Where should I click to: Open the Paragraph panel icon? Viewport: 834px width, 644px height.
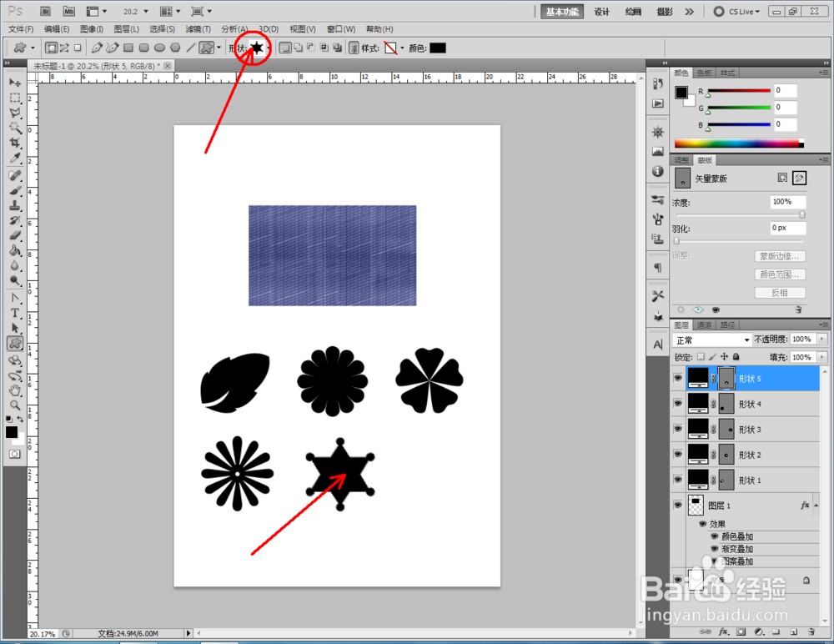(658, 268)
